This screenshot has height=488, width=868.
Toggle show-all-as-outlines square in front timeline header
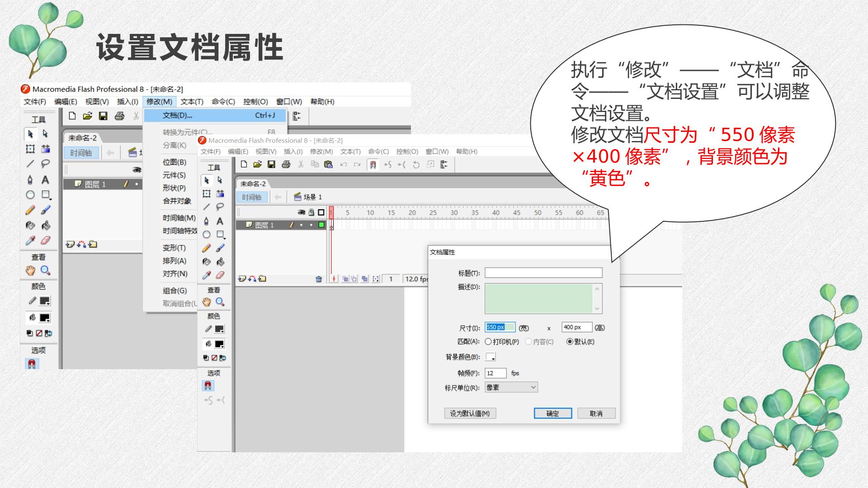tap(321, 212)
